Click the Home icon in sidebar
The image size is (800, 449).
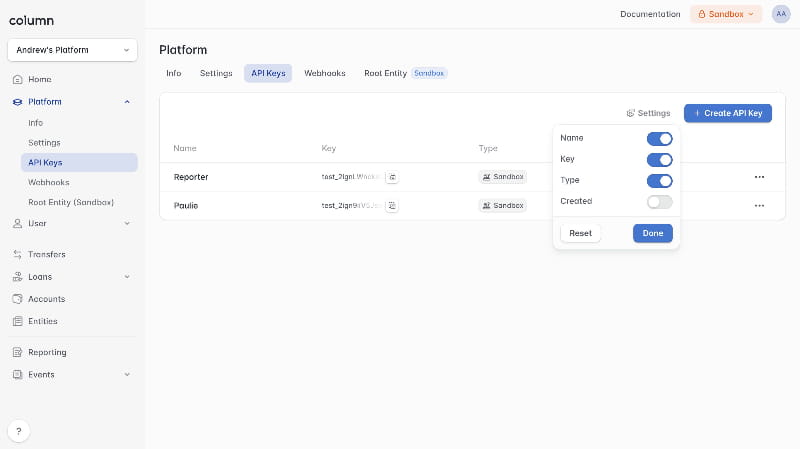click(17, 80)
